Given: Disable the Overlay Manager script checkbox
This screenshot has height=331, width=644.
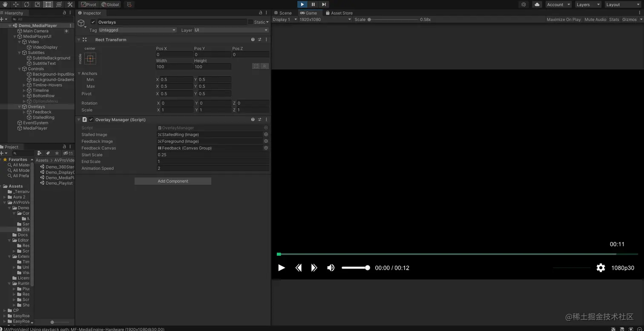Looking at the screenshot, I should tap(91, 120).
